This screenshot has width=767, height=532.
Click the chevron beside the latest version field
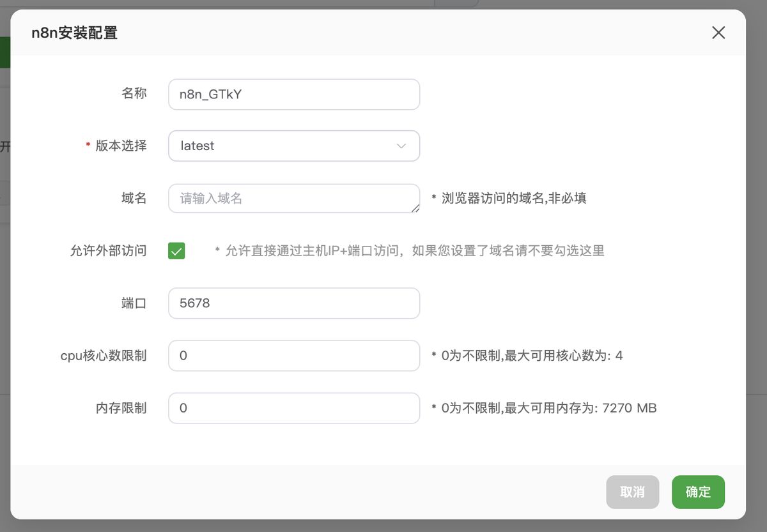pyautogui.click(x=401, y=146)
